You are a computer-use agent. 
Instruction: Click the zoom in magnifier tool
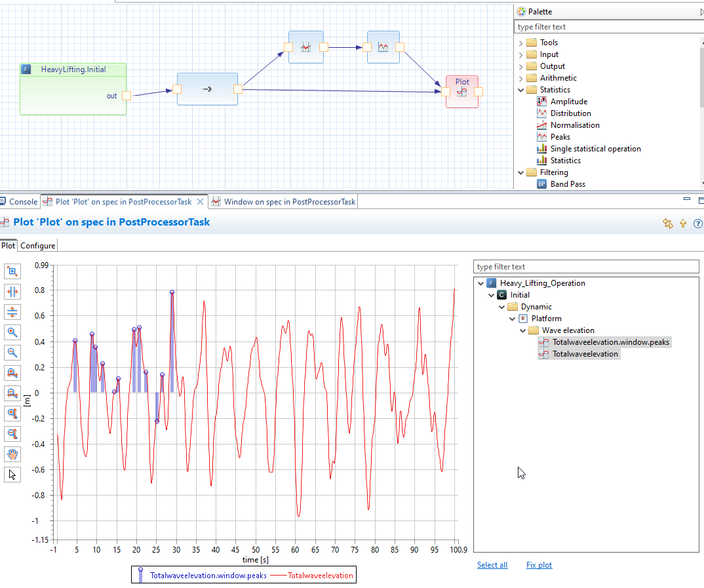tap(12, 332)
